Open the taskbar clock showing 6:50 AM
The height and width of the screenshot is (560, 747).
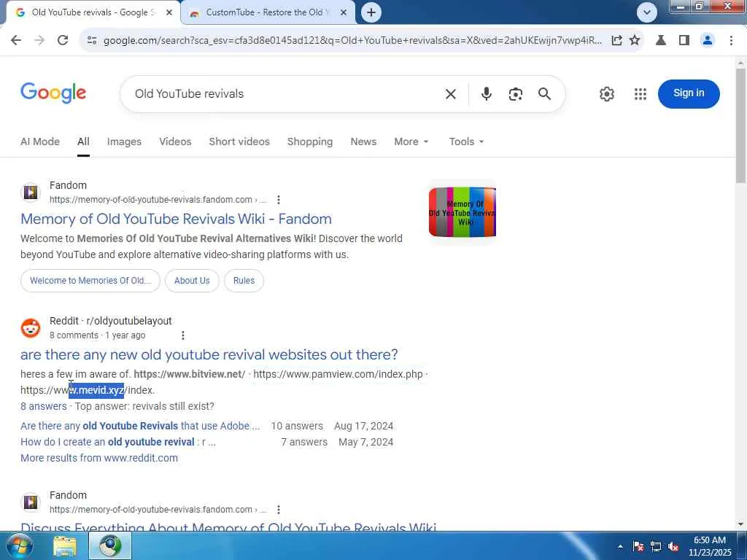click(x=709, y=546)
